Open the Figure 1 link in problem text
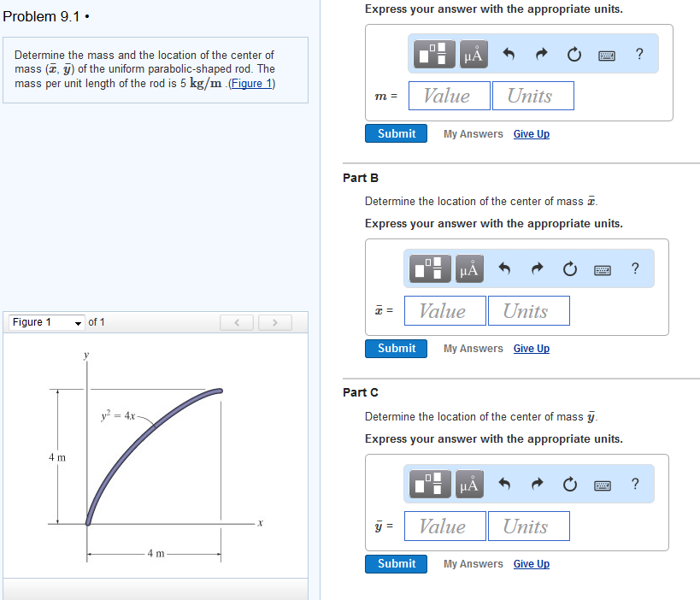The width and height of the screenshot is (700, 600). 251,84
